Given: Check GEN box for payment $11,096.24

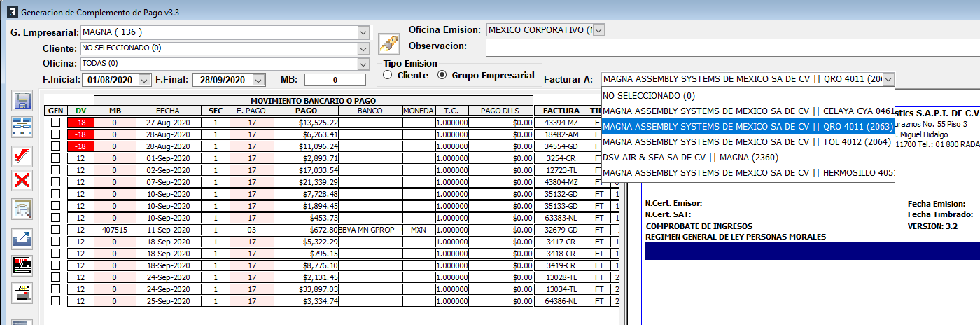Looking at the screenshot, I should [x=55, y=146].
